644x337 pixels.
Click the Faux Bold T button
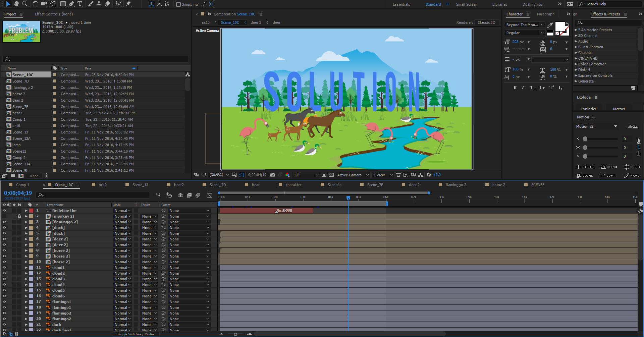(x=515, y=88)
